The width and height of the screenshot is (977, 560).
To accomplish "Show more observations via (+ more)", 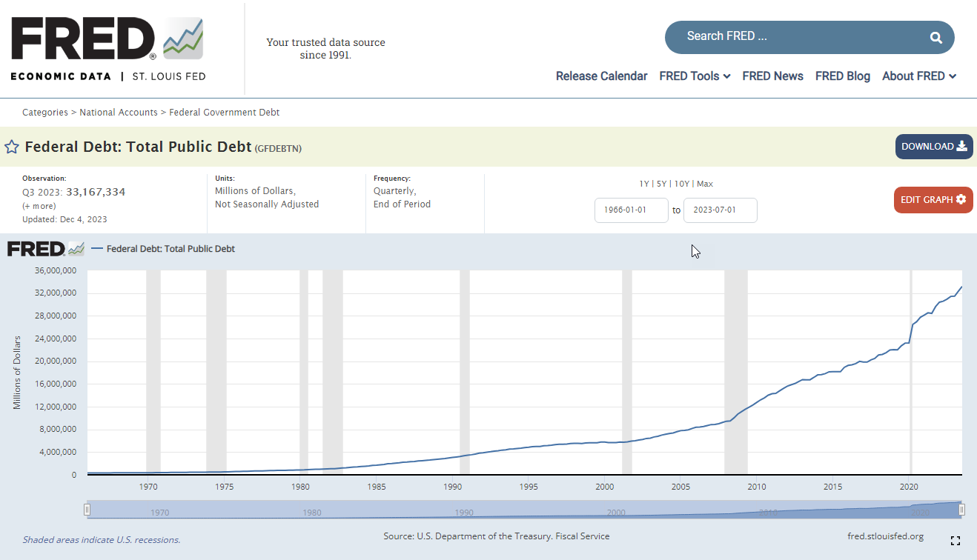I will pos(39,206).
